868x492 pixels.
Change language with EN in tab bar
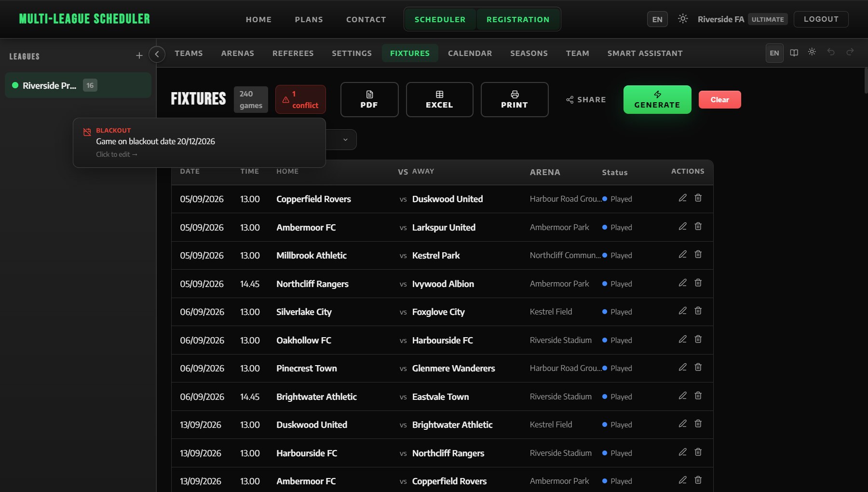[x=774, y=53]
